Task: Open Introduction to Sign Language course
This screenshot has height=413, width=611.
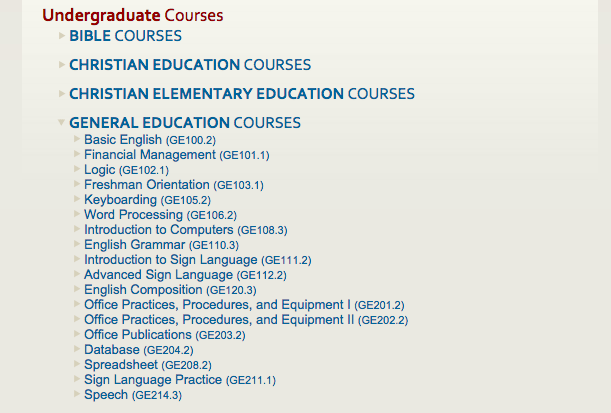Action: pyautogui.click(x=197, y=260)
